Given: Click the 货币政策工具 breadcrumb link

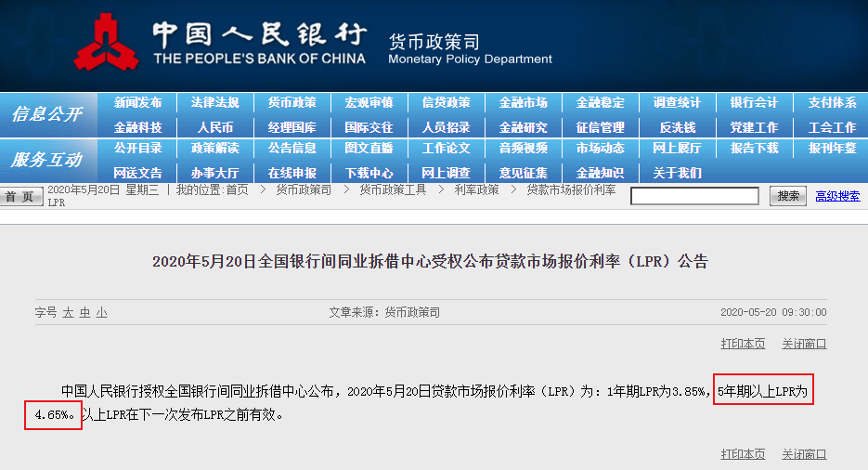Looking at the screenshot, I should click(393, 189).
